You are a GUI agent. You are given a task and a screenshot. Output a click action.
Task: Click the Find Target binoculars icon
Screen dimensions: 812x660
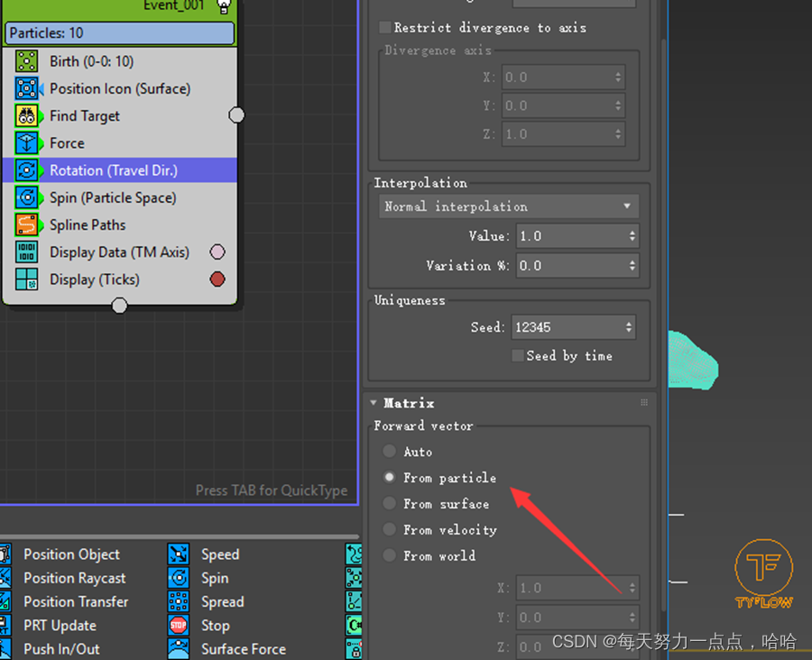26,116
